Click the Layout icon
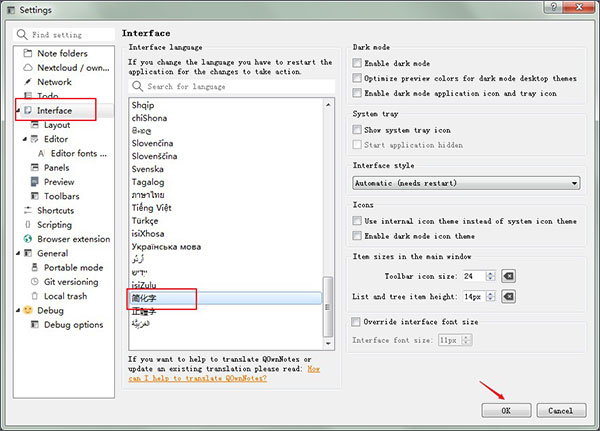Screen dimensions: 600x431 coord(34,125)
